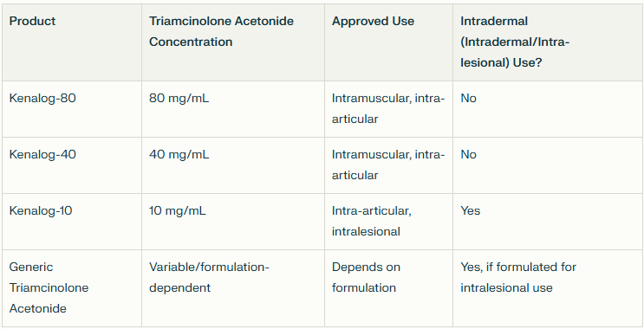The image size is (644, 329).
Task: Click Kenalog-80 Intramuscular, intra-articular cell
Action: coord(388,109)
